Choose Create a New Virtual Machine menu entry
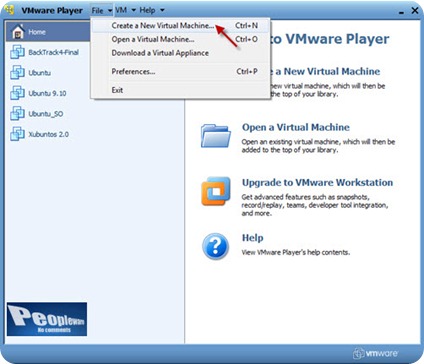The width and height of the screenshot is (424, 364). 181,26
